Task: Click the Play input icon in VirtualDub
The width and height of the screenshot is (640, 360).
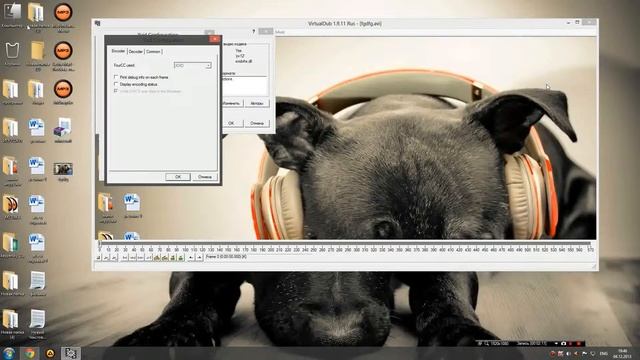Action: (x=106, y=258)
